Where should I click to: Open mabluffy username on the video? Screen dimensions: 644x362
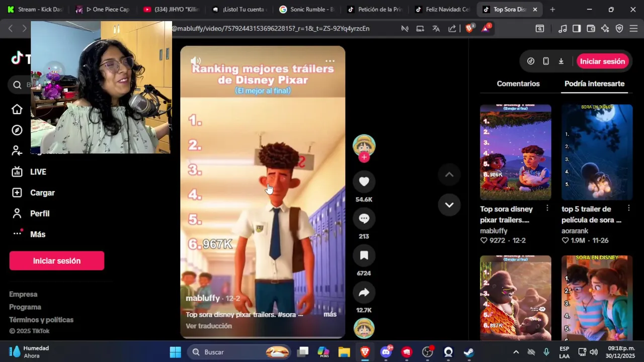click(203, 298)
